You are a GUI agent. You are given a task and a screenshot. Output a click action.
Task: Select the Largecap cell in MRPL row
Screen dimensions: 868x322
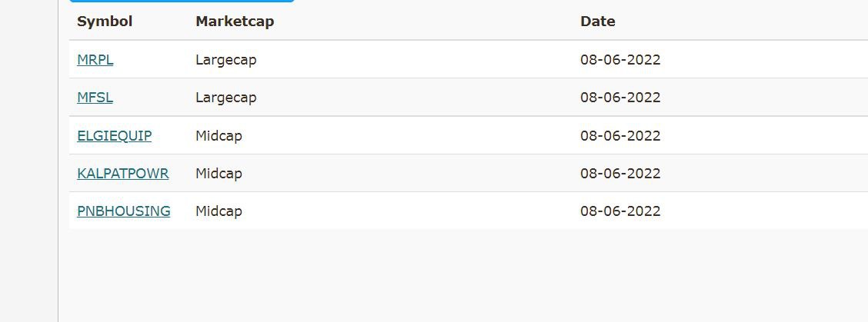click(226, 60)
